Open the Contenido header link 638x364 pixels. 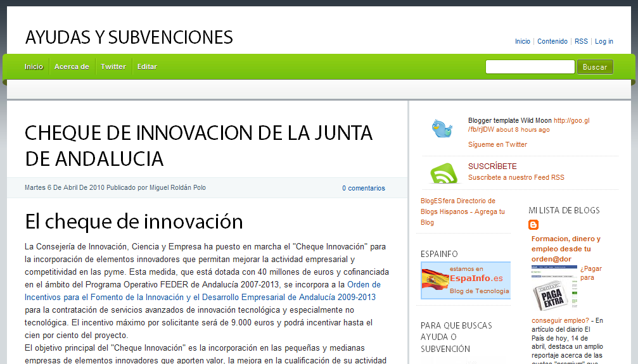tap(552, 42)
